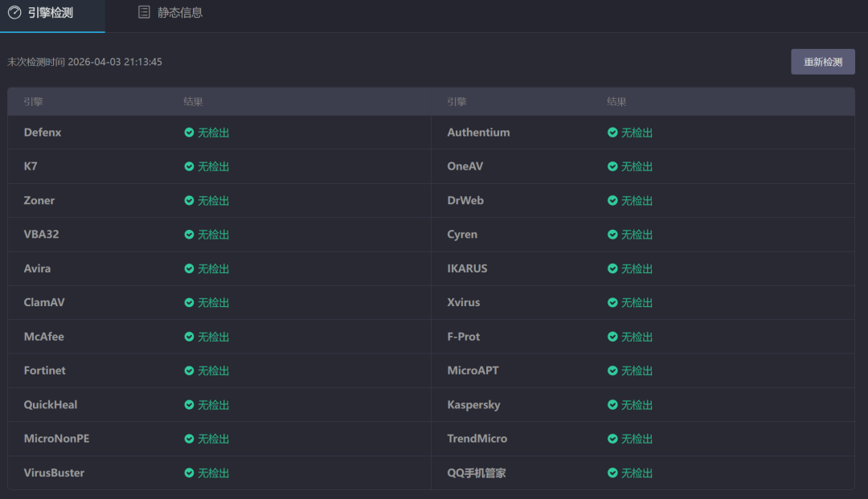Click green check icon in McAfee row

(x=189, y=337)
